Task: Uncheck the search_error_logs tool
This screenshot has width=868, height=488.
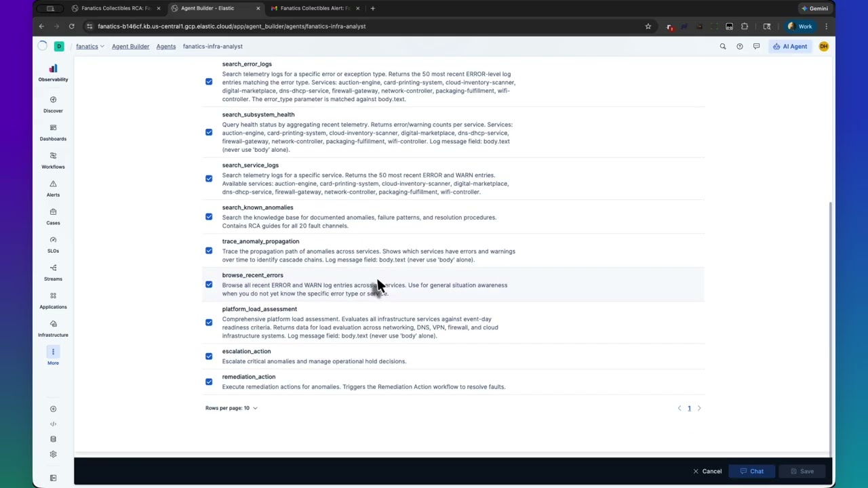Action: click(209, 81)
